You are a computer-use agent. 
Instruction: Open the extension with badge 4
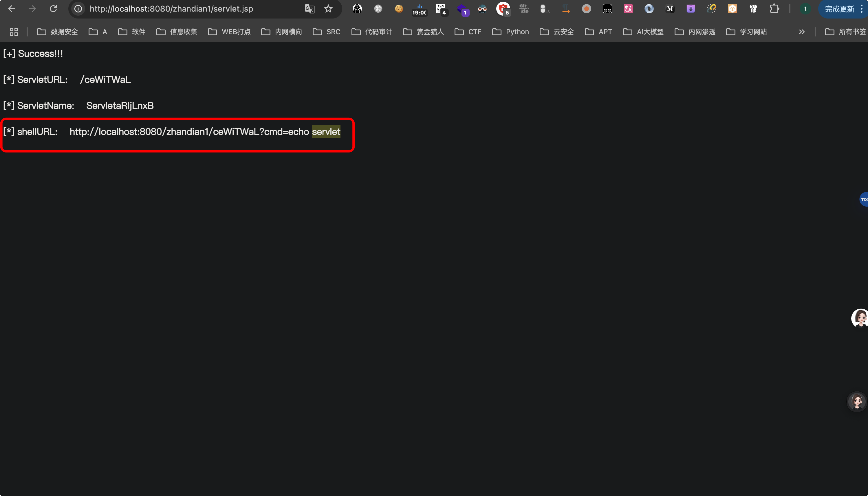click(x=441, y=9)
